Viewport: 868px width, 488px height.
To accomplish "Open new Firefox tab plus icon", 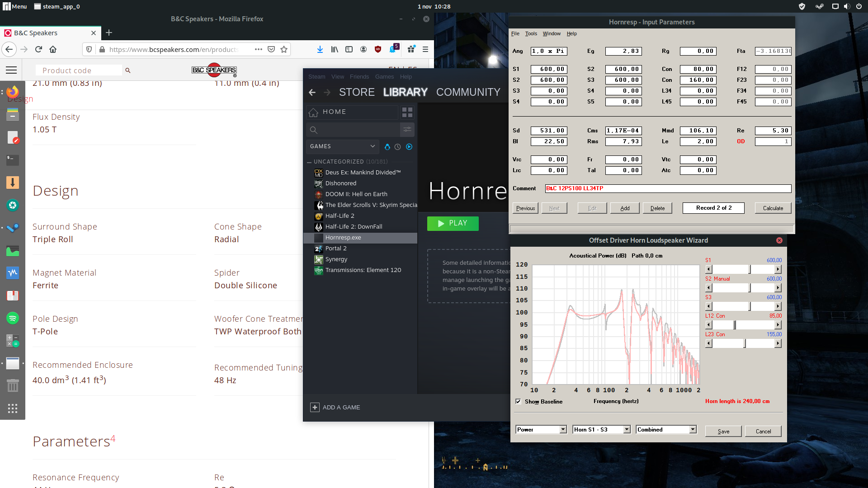I will tap(109, 33).
